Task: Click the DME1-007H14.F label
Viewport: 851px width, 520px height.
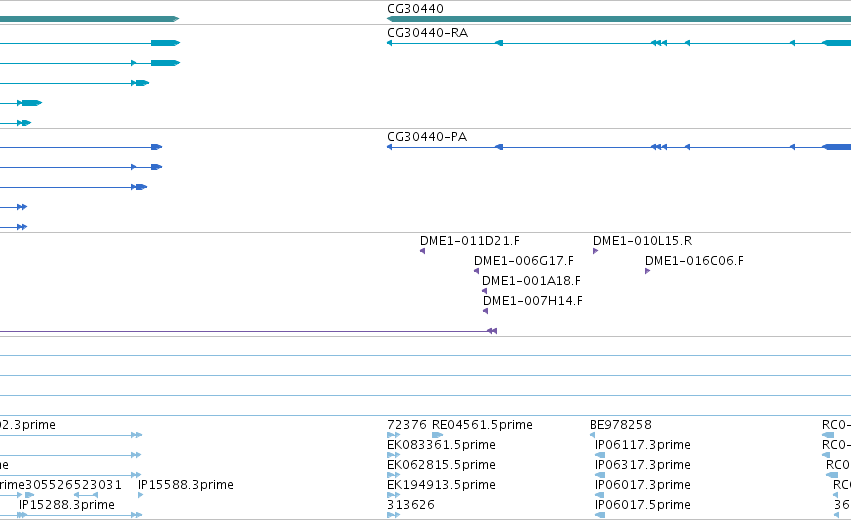Action: 533,301
